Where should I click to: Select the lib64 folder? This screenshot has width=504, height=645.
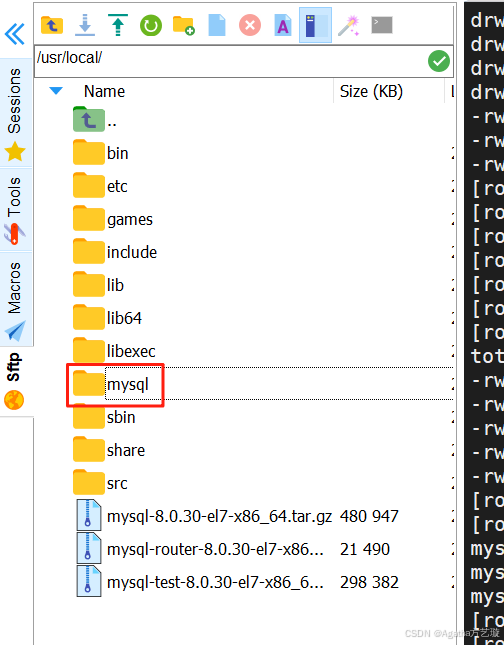[107, 318]
